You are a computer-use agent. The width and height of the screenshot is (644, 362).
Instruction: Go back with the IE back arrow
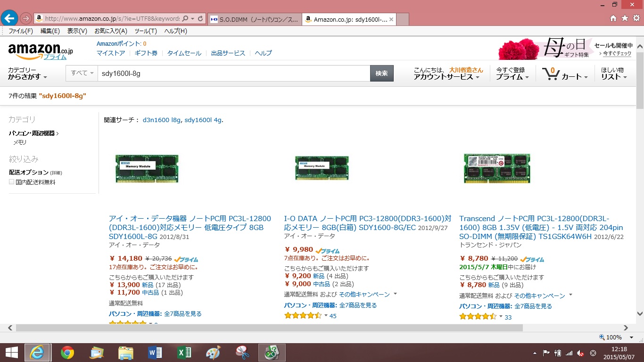(9, 18)
